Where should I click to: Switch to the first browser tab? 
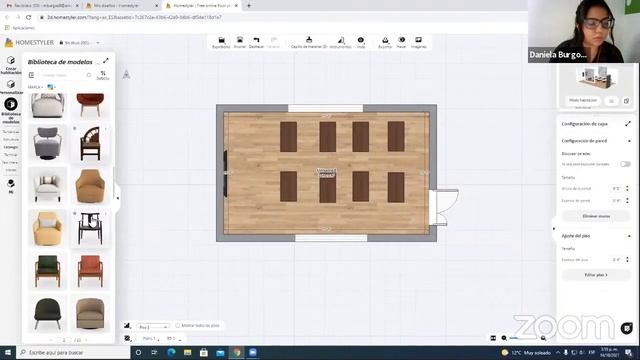tap(41, 6)
